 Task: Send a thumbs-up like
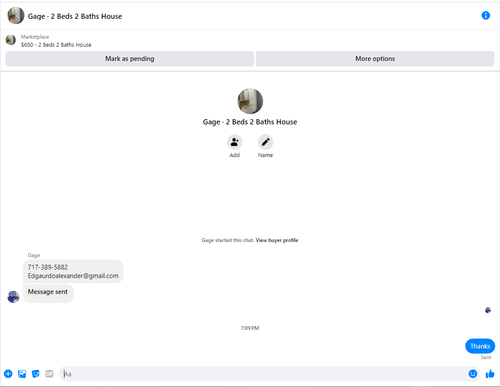(x=490, y=374)
